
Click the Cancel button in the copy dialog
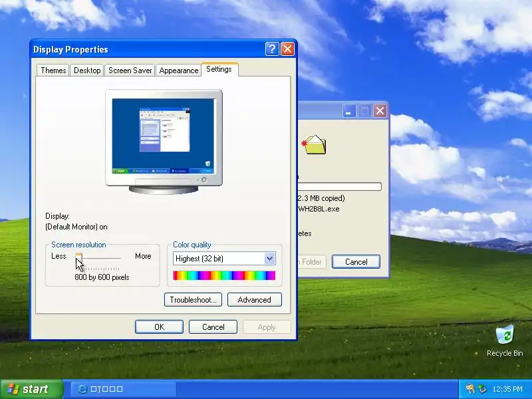pos(356,261)
